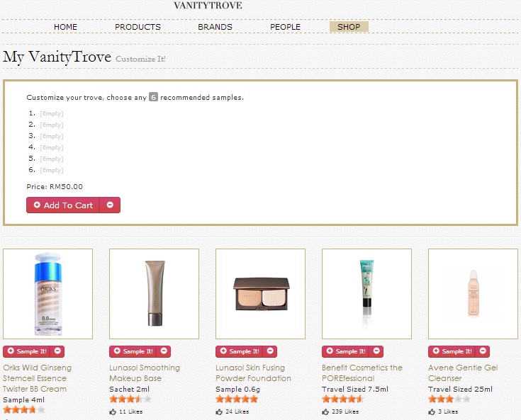The image size is (521, 420).
Task: Click thumbs-up for Benefit POREfessional
Action: [325, 412]
